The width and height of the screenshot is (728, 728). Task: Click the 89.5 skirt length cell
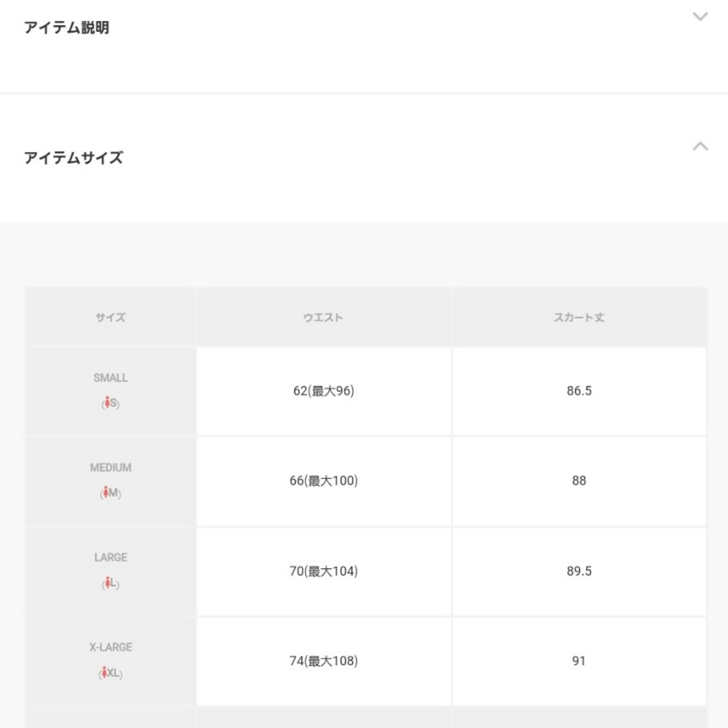[579, 571]
